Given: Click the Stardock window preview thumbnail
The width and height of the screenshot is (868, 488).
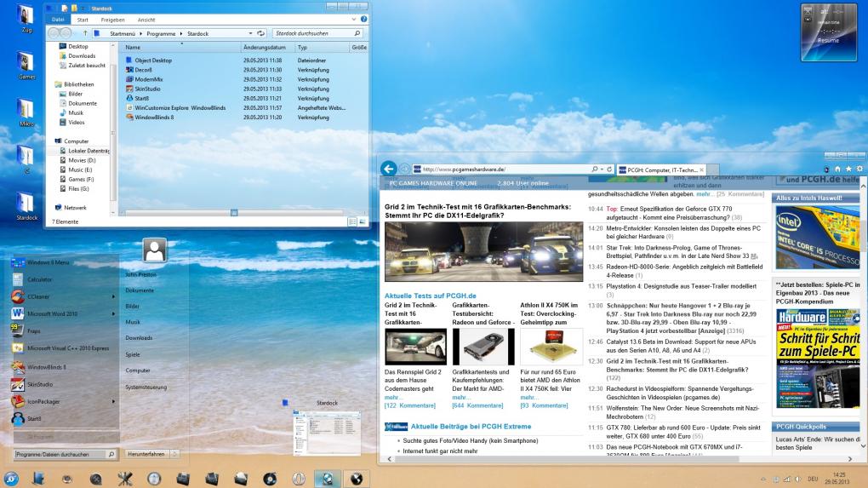Looking at the screenshot, I should pyautogui.click(x=327, y=432).
